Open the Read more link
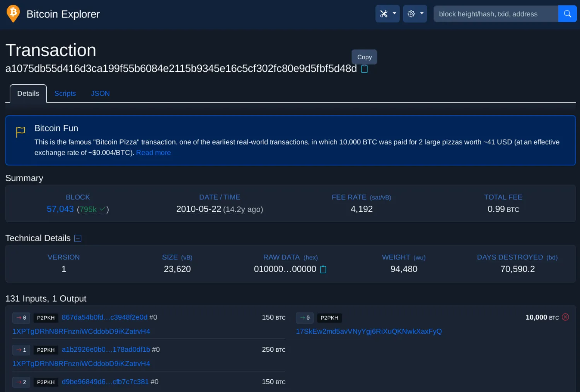This screenshot has width=580, height=392. 153,152
